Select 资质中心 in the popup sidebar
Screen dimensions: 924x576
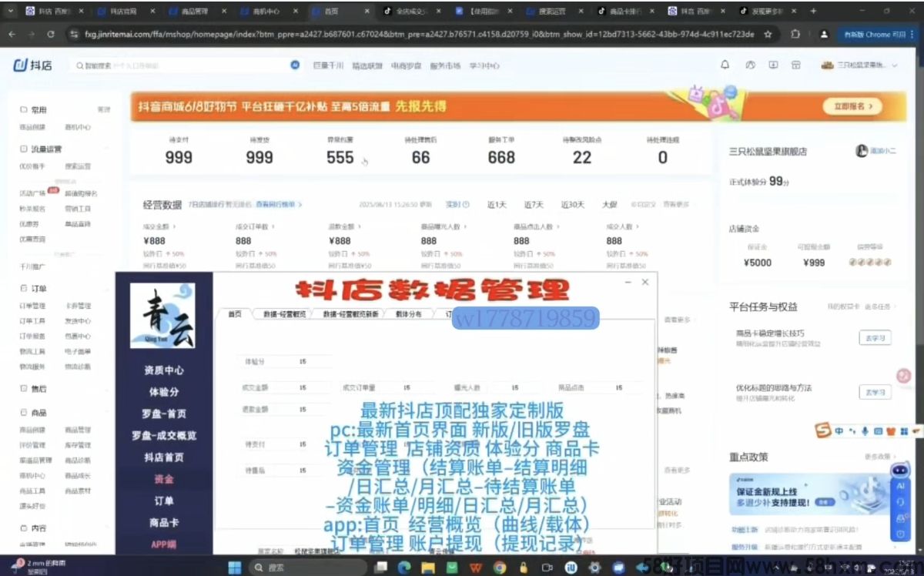163,370
